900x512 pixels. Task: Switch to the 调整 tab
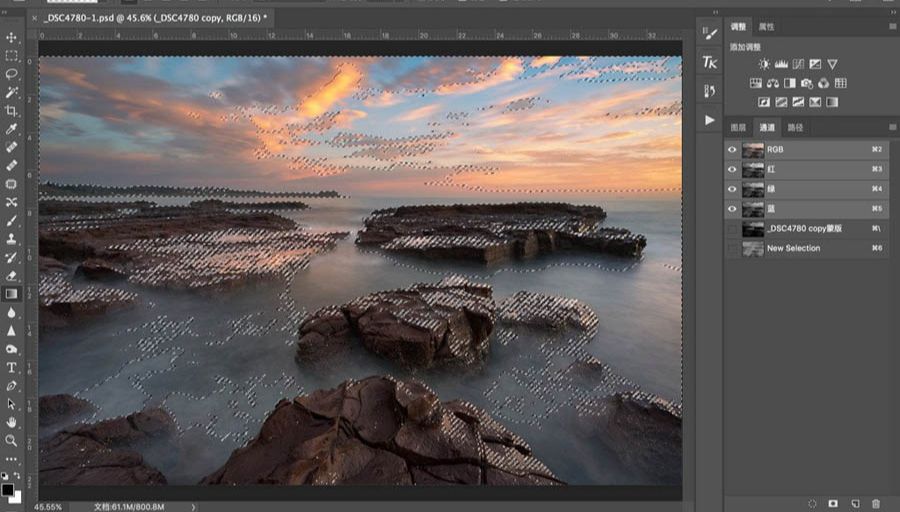(738, 26)
